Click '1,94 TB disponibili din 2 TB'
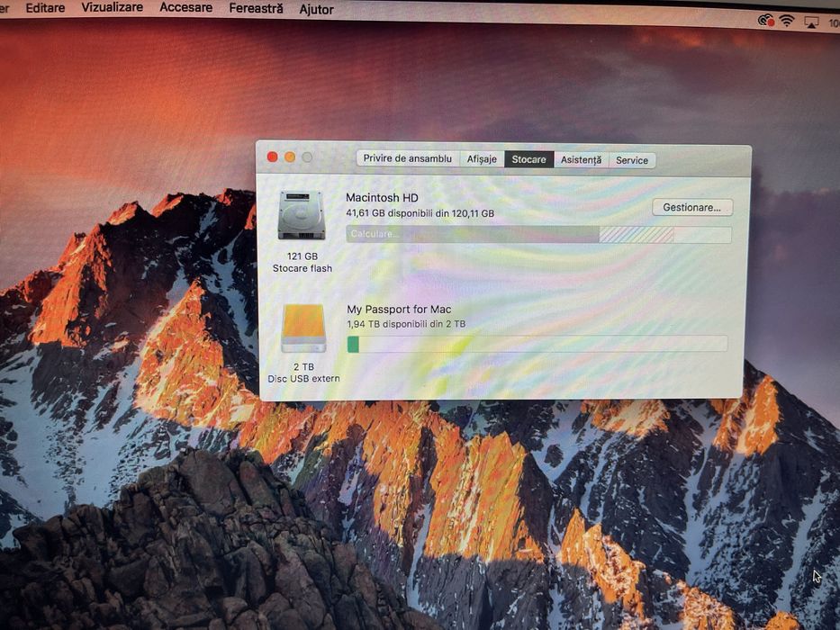This screenshot has height=630, width=840. click(x=406, y=324)
